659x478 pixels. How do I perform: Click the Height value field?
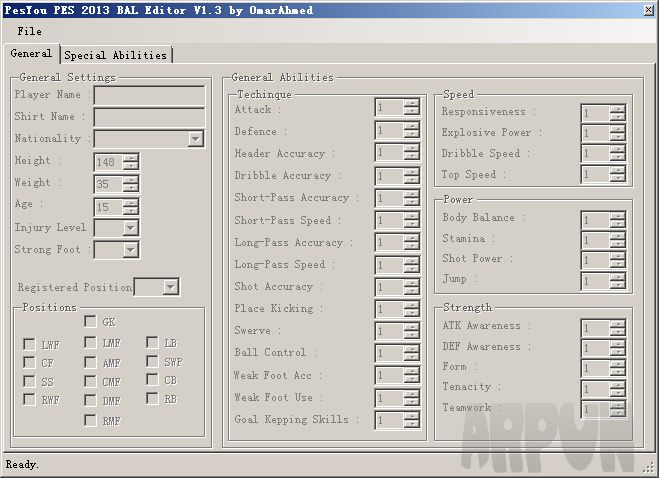[109, 162]
